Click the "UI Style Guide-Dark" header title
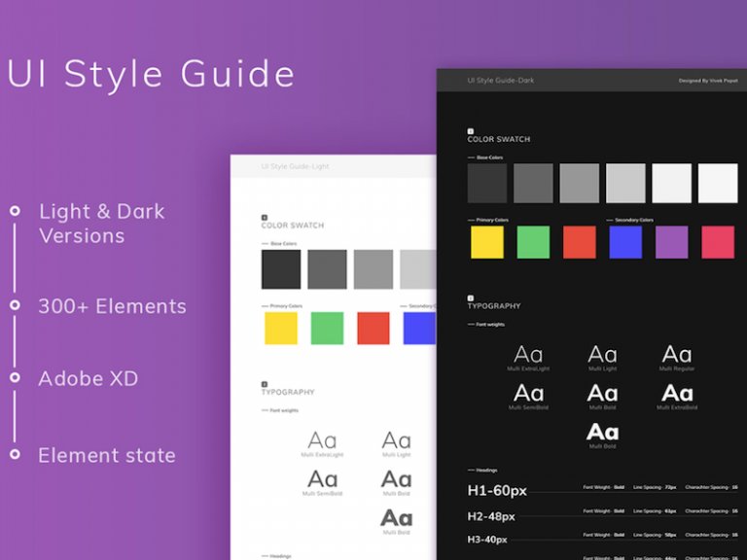The width and height of the screenshot is (747, 560). click(x=500, y=81)
